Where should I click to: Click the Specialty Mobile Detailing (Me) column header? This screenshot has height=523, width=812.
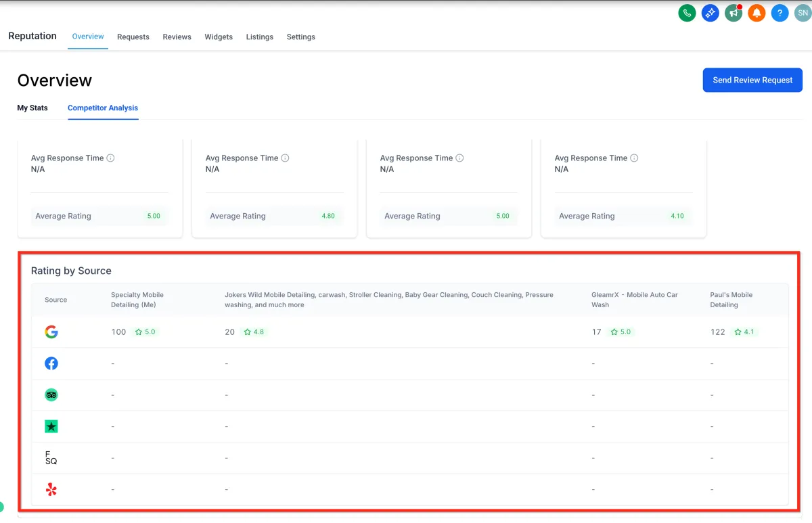(137, 300)
